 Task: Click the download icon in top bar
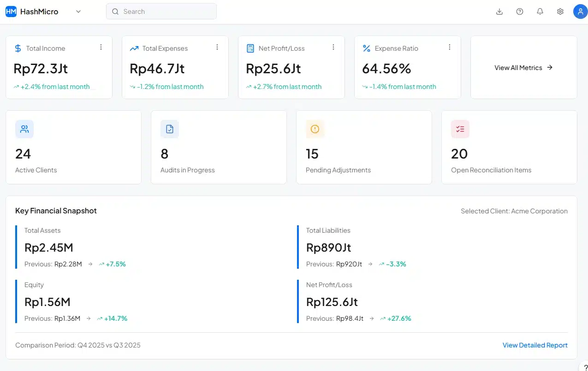[x=499, y=12]
